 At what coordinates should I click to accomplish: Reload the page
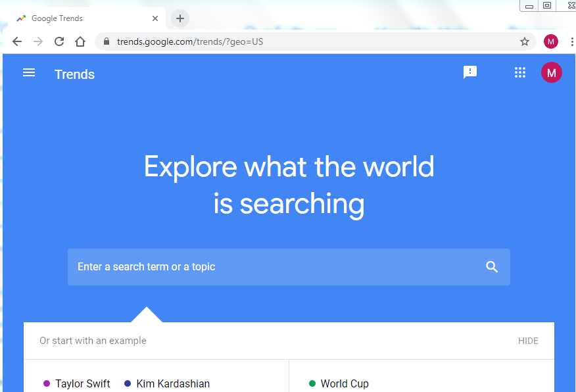[59, 41]
